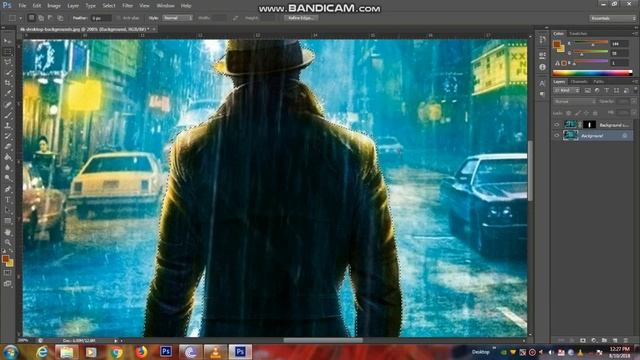
Task: Click the foreground color swatch in Color panel
Action: tap(557, 44)
